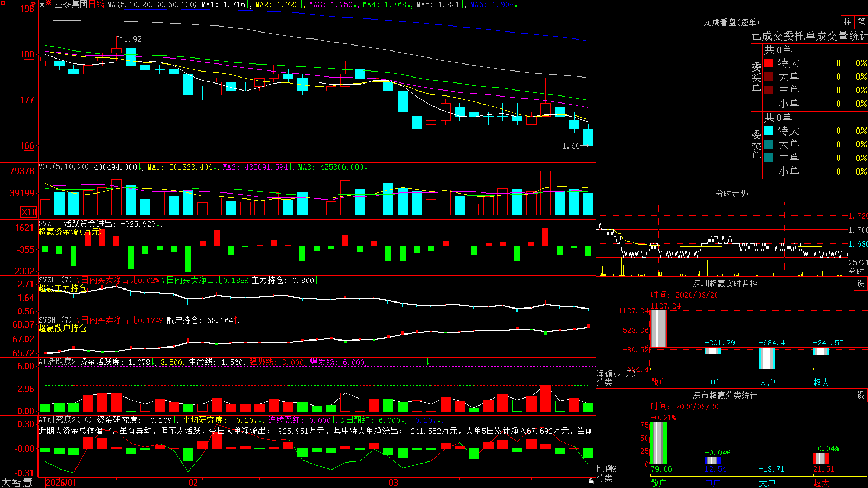
Task: Open the VOL(5,10,20) indicator settings
Action: click(63, 167)
